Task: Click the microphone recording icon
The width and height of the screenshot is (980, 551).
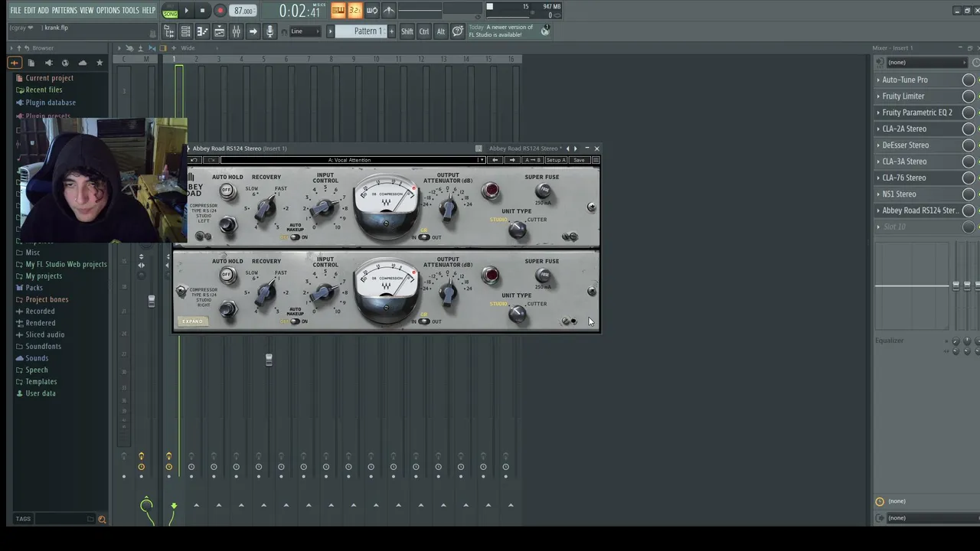Action: click(x=269, y=31)
